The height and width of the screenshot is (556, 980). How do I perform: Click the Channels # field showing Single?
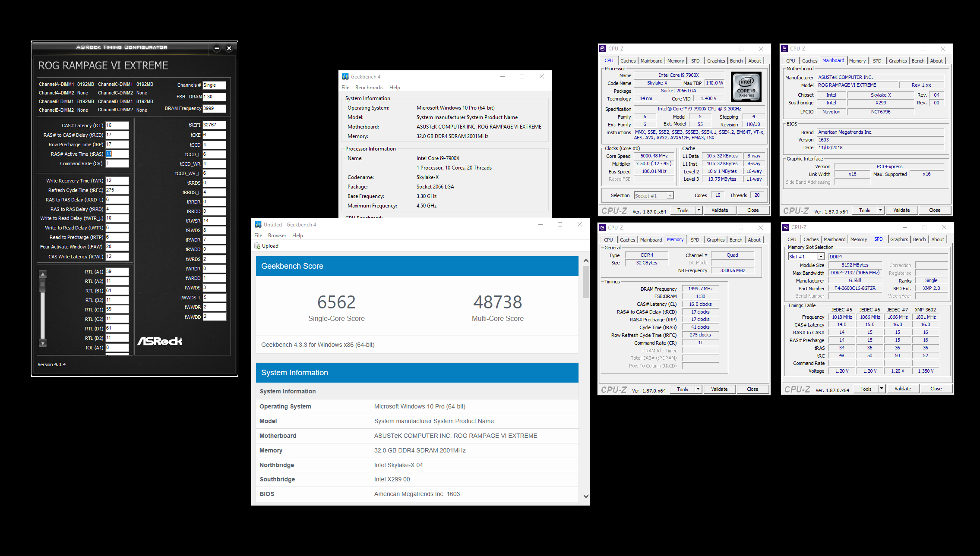(214, 85)
